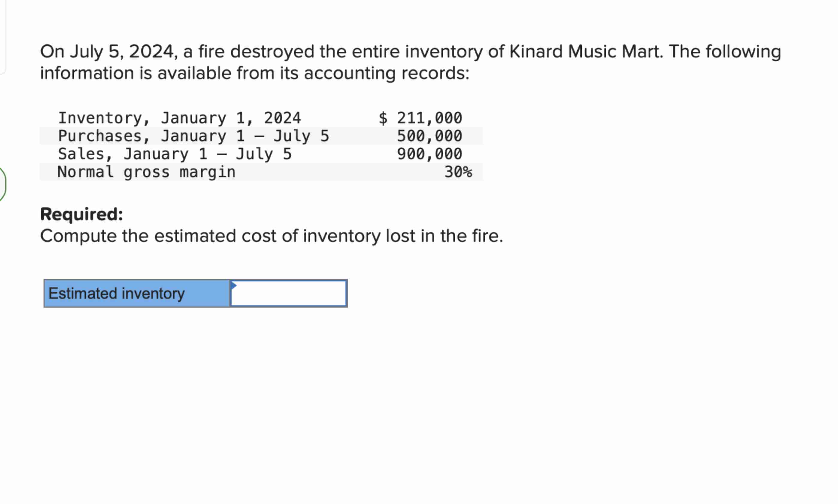Click the Normal gross margin row
838x504 pixels.
pyautogui.click(x=146, y=172)
